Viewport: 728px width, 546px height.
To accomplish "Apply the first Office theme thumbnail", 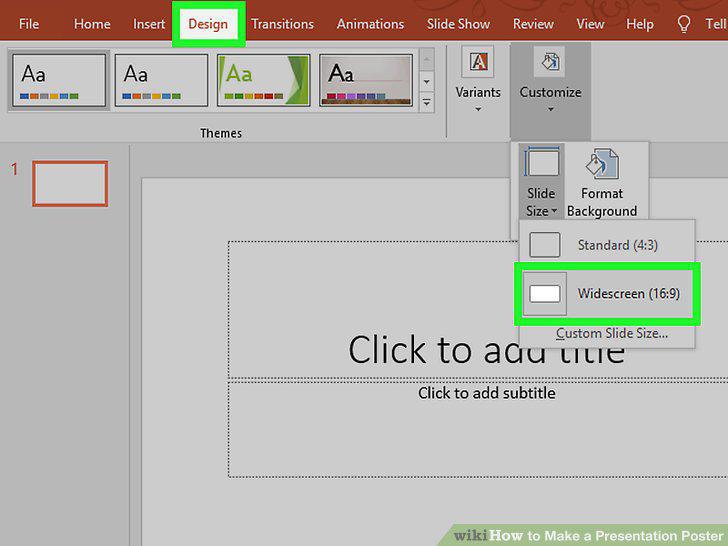I will [x=59, y=80].
